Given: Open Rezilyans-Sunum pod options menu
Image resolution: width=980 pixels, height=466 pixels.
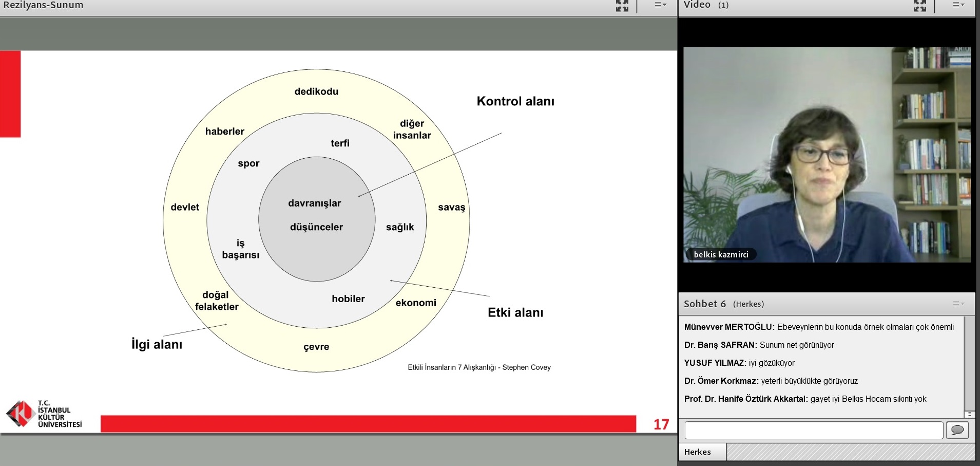Looking at the screenshot, I should click(660, 5).
